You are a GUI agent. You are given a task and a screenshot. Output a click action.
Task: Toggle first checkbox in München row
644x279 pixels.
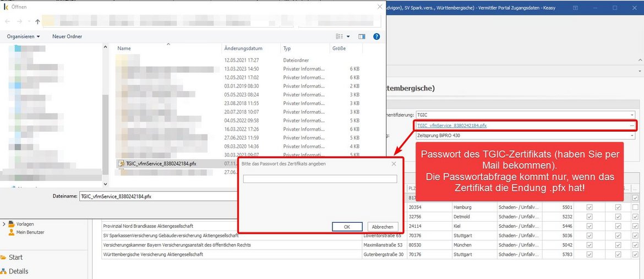[x=590, y=245]
